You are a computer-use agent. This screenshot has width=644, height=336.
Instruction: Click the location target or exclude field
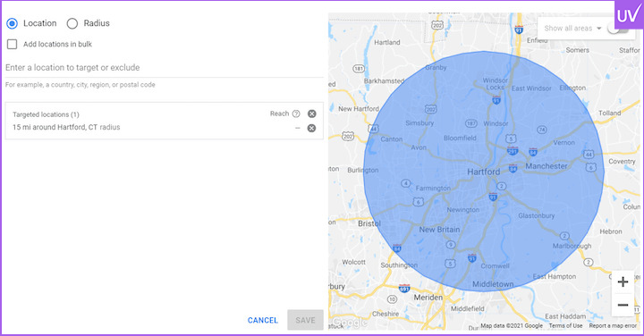click(165, 68)
